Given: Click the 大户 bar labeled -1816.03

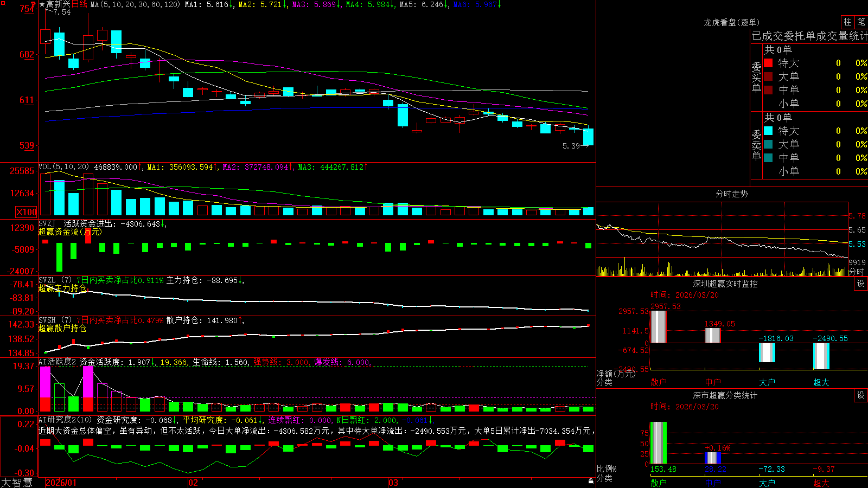Looking at the screenshot, I should 767,353.
